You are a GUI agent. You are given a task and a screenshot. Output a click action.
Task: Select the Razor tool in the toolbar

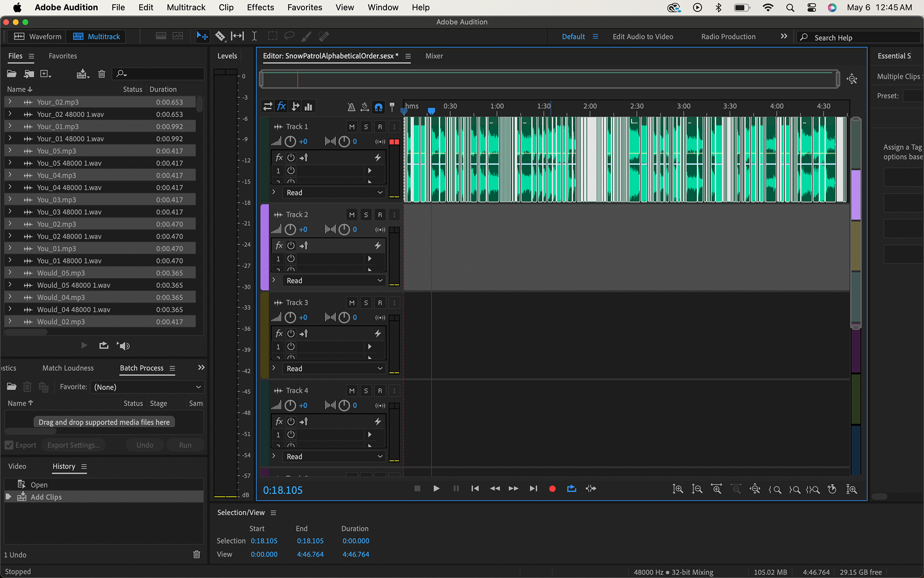click(x=220, y=36)
